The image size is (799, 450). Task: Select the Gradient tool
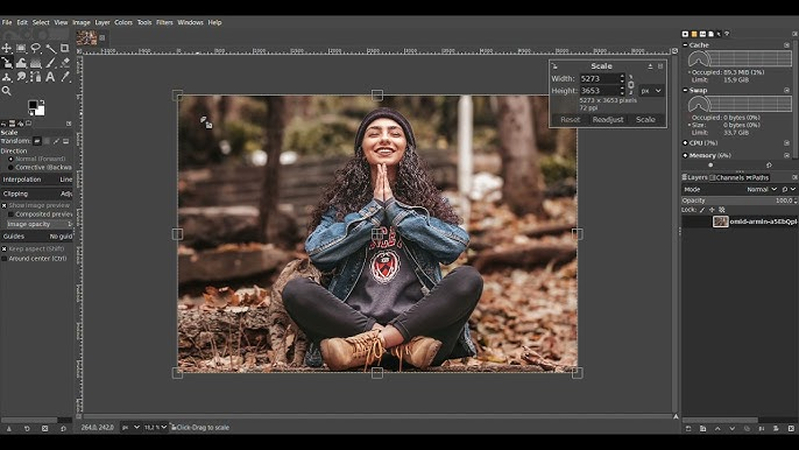(36, 63)
